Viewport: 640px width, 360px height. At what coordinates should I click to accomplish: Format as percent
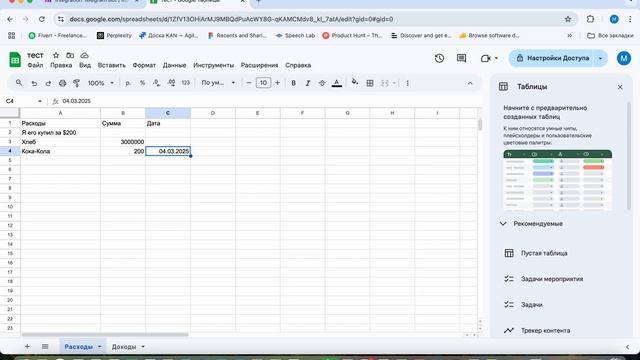click(142, 83)
